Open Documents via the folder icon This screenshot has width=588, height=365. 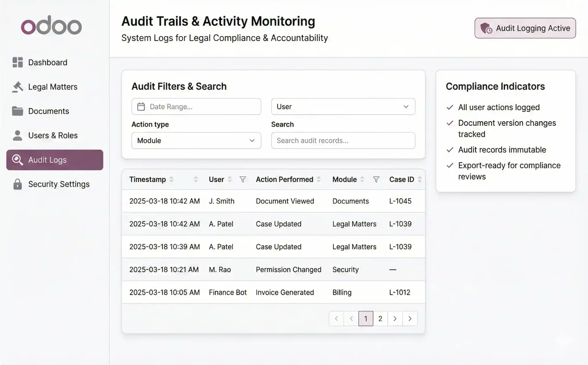click(18, 111)
